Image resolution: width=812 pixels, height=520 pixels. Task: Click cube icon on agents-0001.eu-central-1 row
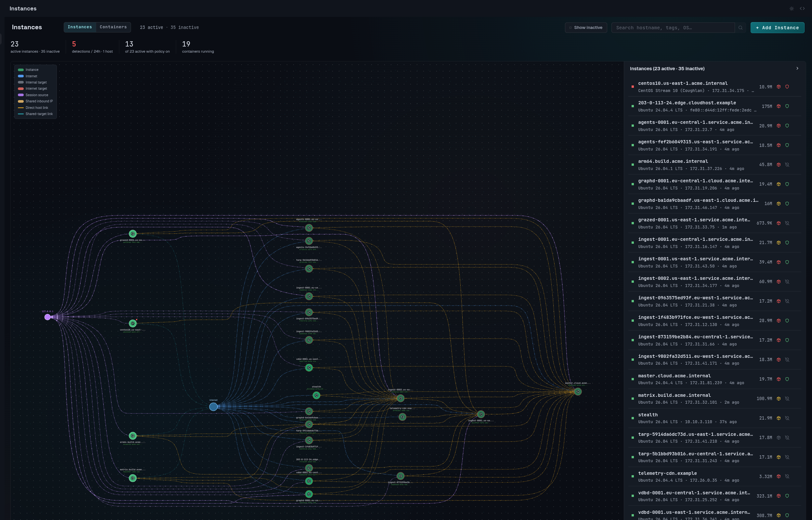coord(779,125)
